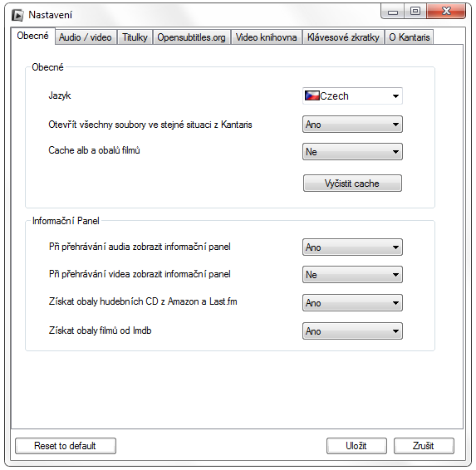Click the Reset to default button
Image resolution: width=476 pixels, height=470 pixels.
pos(66,446)
